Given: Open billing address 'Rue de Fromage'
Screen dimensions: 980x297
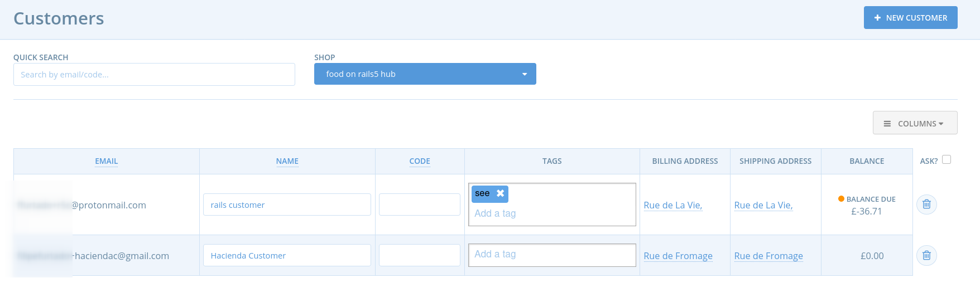Looking at the screenshot, I should pyautogui.click(x=678, y=256).
